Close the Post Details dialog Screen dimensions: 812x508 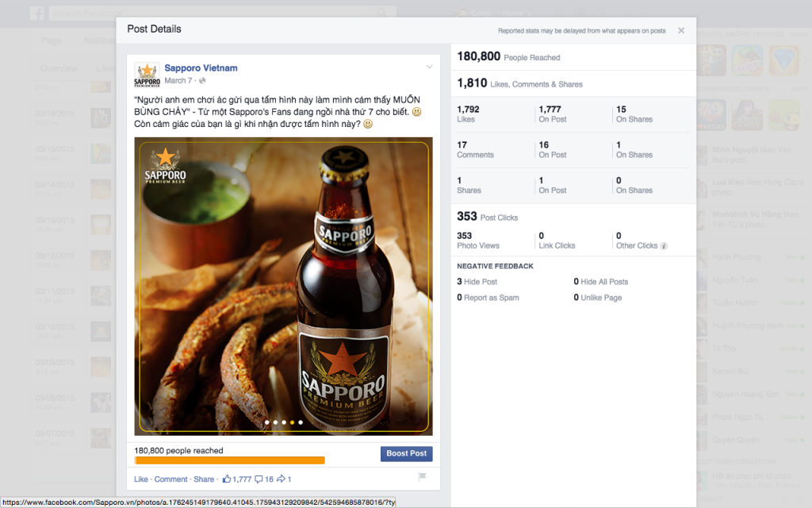pyautogui.click(x=681, y=31)
